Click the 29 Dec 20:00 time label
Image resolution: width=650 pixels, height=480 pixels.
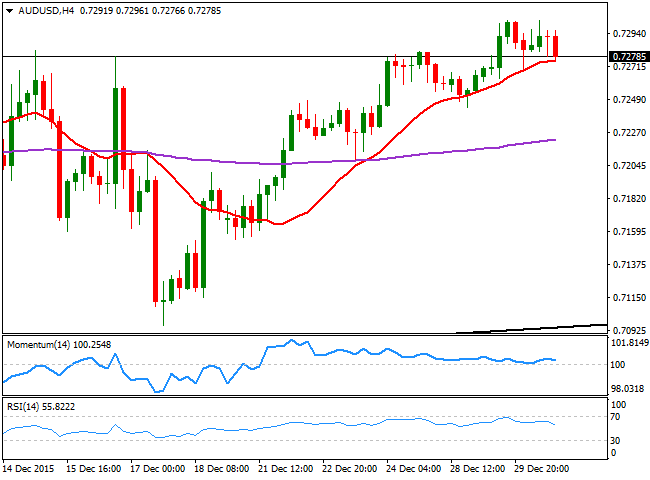[x=541, y=469]
